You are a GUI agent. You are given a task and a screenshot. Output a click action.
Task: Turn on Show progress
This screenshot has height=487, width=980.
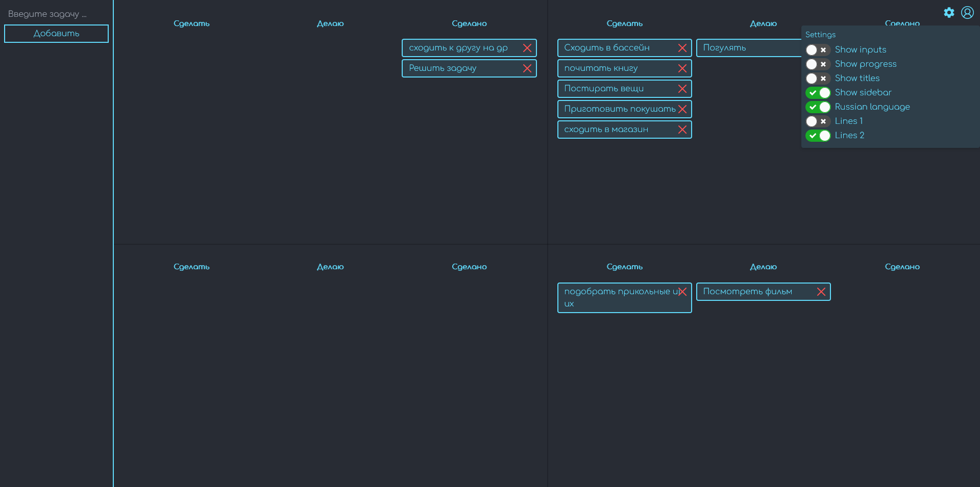click(x=817, y=64)
